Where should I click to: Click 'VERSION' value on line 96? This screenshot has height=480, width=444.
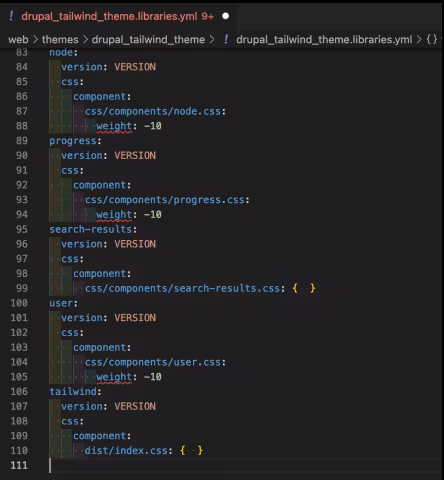(x=135, y=244)
